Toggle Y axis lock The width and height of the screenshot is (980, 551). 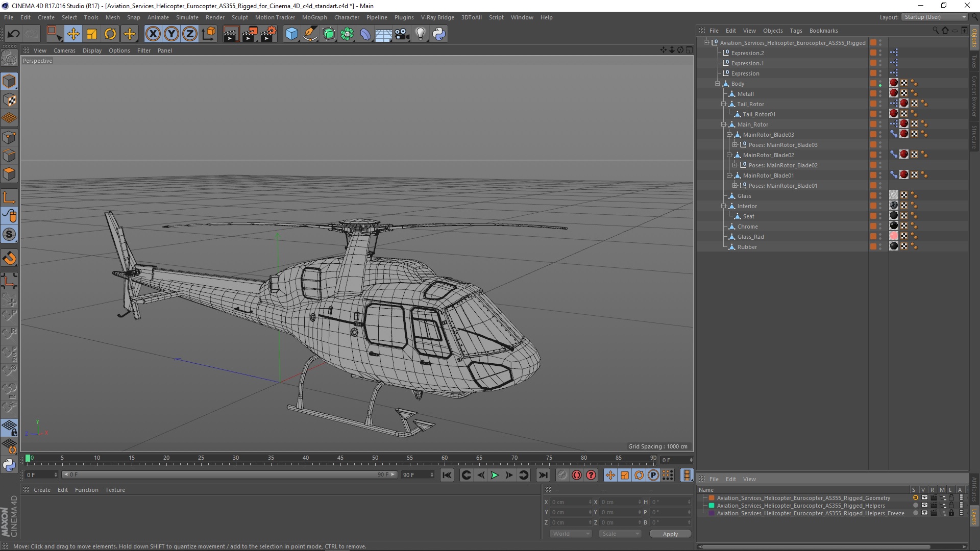tap(171, 34)
